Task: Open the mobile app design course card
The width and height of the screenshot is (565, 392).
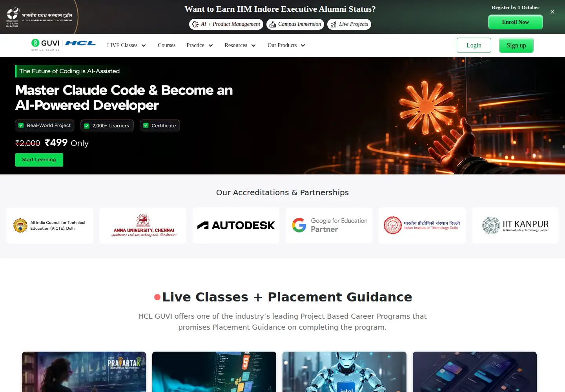Action: point(475,372)
